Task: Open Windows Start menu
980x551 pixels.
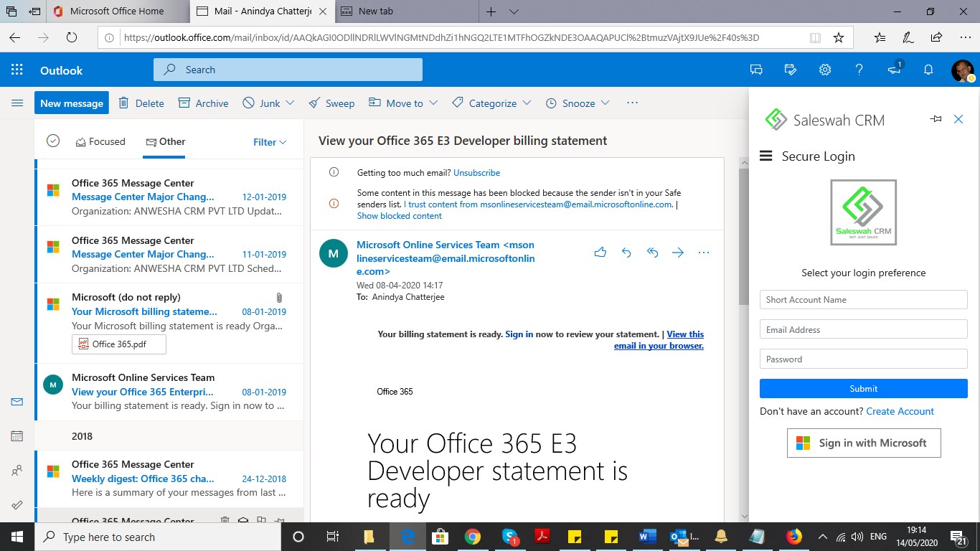Action: [17, 537]
